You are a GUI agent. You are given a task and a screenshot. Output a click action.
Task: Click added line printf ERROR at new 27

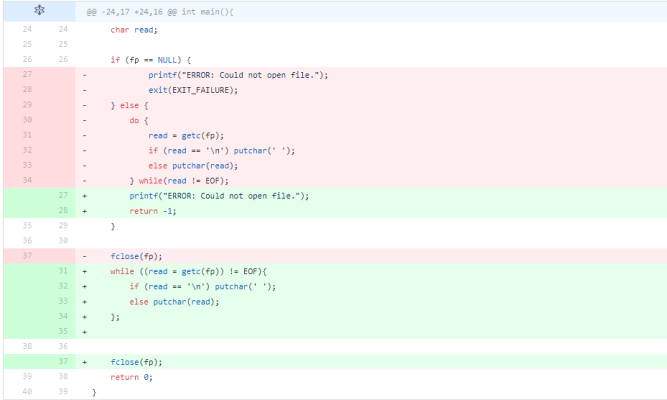(x=219, y=196)
